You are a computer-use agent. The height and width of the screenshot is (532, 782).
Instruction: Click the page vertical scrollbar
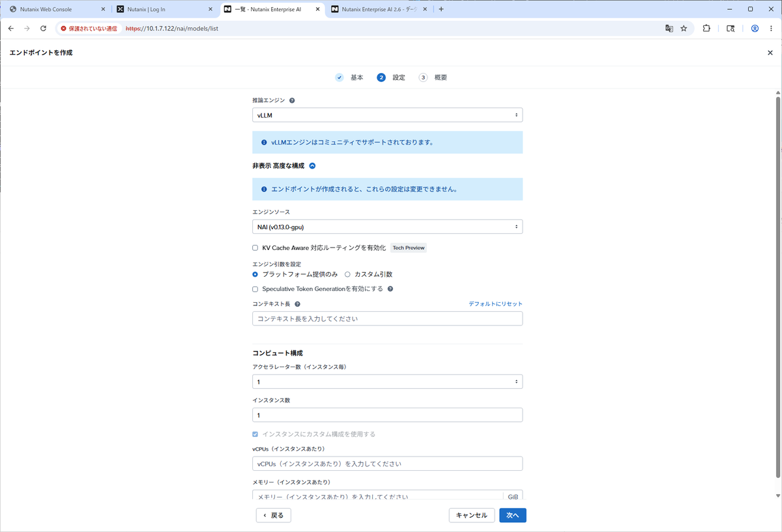(778, 287)
